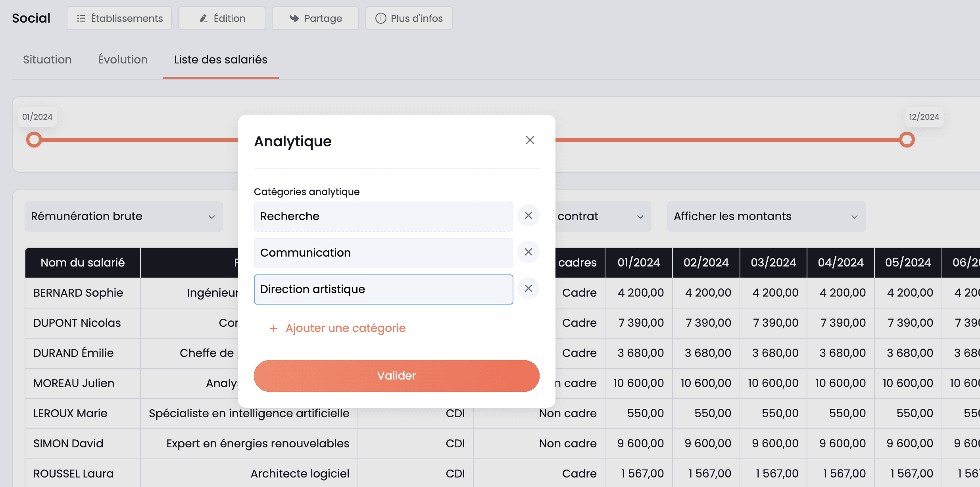980x487 pixels.
Task: Click the 12/2024 end date label
Action: click(x=924, y=117)
